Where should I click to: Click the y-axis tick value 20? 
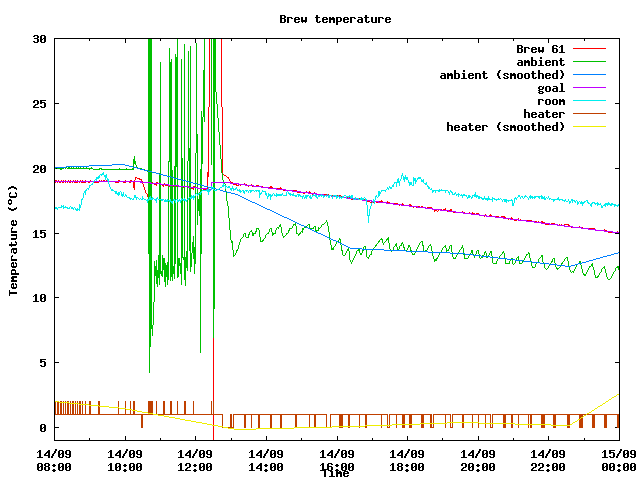tap(40, 169)
